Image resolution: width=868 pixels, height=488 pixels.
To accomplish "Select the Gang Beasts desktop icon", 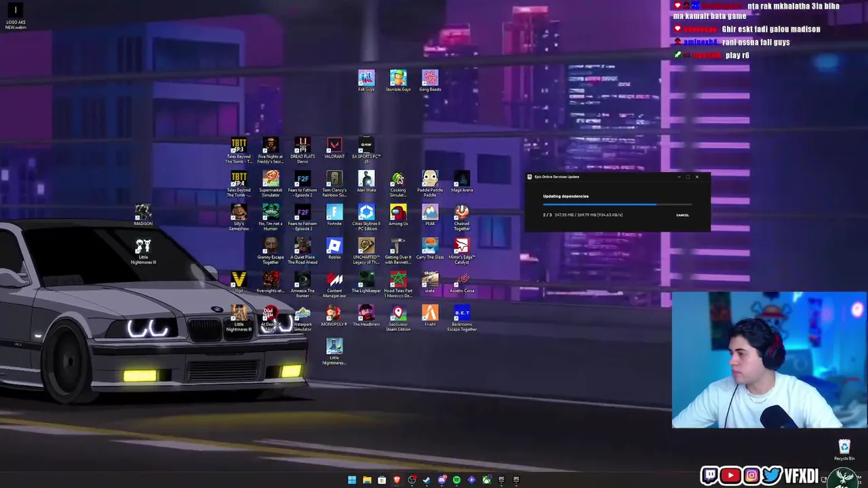I will pos(430,80).
